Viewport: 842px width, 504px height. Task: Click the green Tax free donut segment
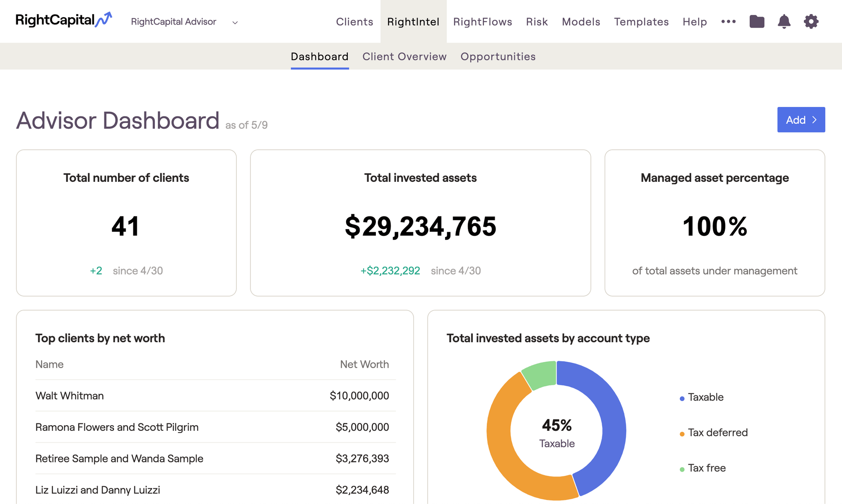pos(542,375)
